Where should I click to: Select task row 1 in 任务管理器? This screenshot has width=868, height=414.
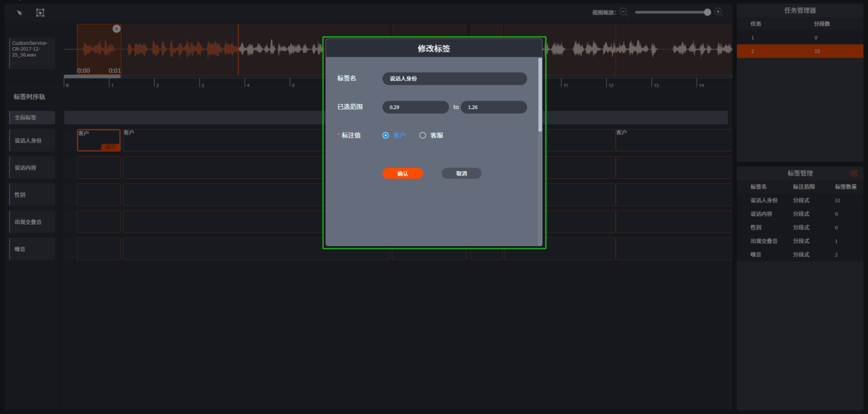pos(800,37)
